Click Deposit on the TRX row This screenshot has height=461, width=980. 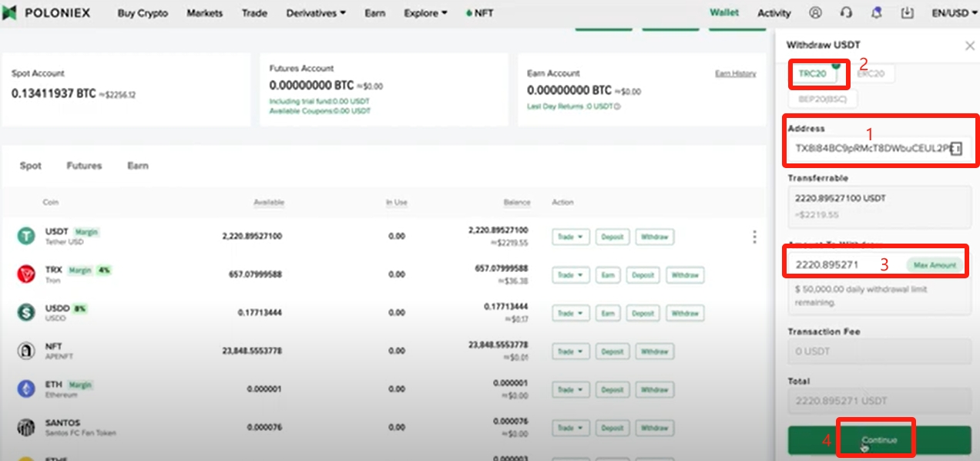tap(643, 275)
